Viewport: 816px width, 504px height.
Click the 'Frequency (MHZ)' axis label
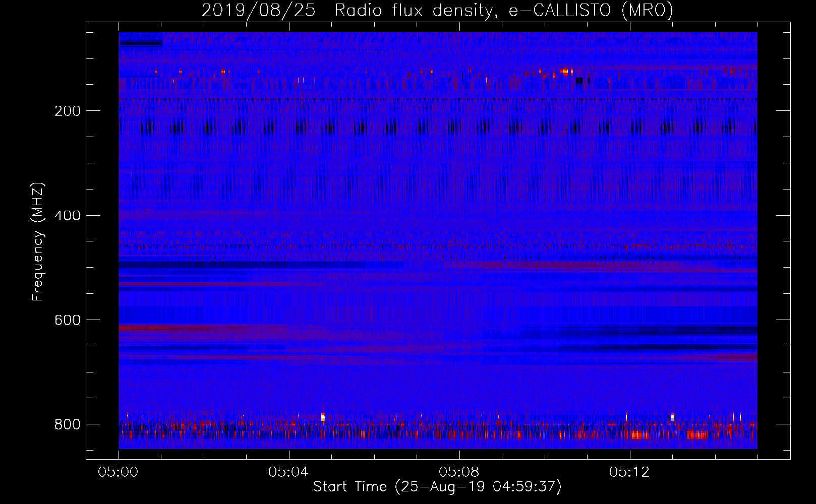[x=37, y=241]
